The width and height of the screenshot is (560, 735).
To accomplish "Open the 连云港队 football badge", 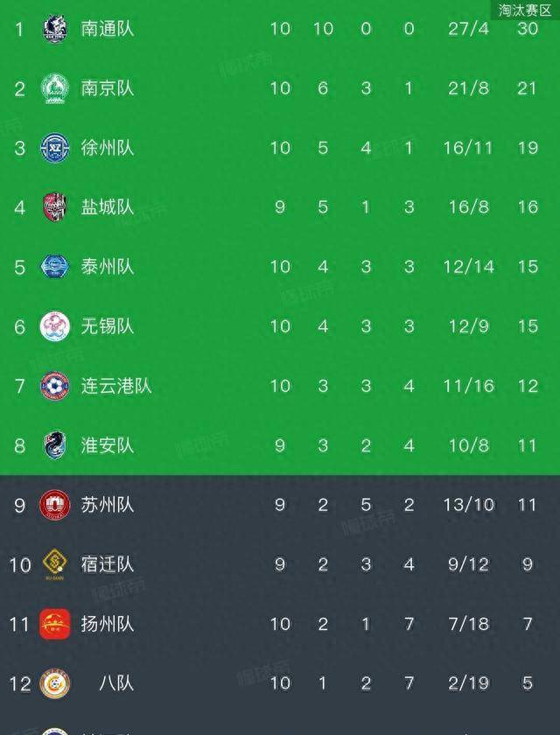I will pyautogui.click(x=55, y=386).
